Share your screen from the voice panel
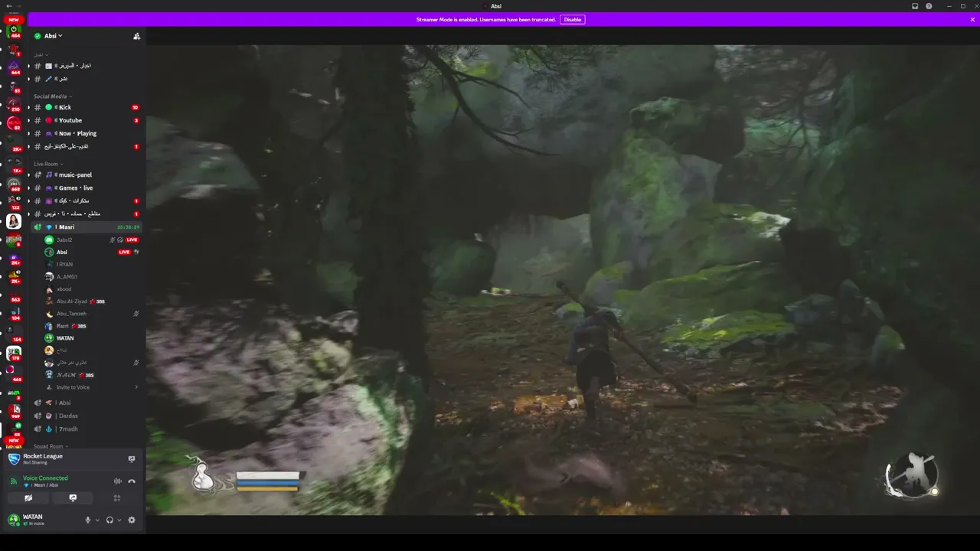 [x=73, y=498]
